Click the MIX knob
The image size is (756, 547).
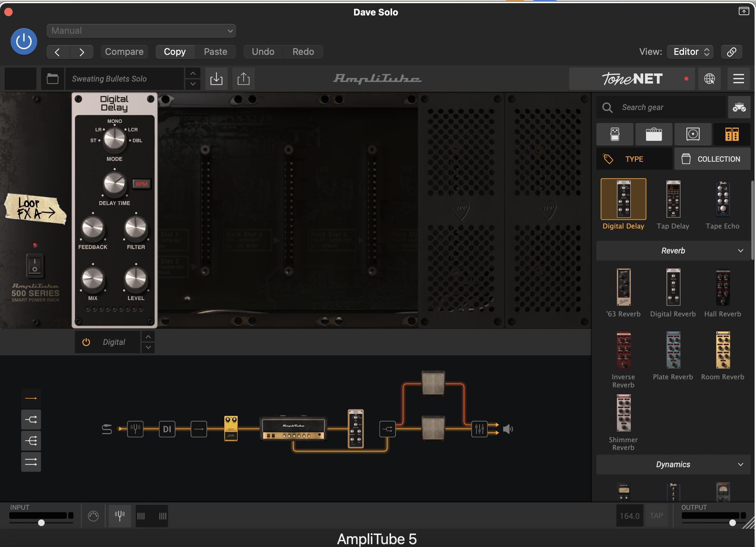(x=93, y=279)
